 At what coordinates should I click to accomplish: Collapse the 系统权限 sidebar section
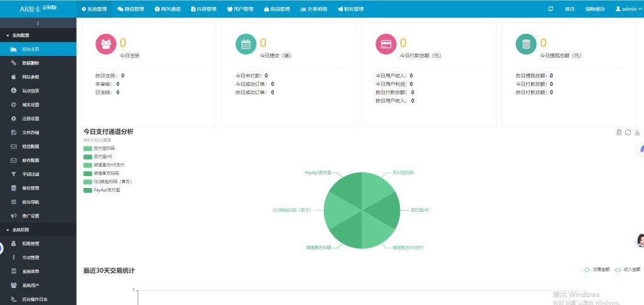[38, 230]
